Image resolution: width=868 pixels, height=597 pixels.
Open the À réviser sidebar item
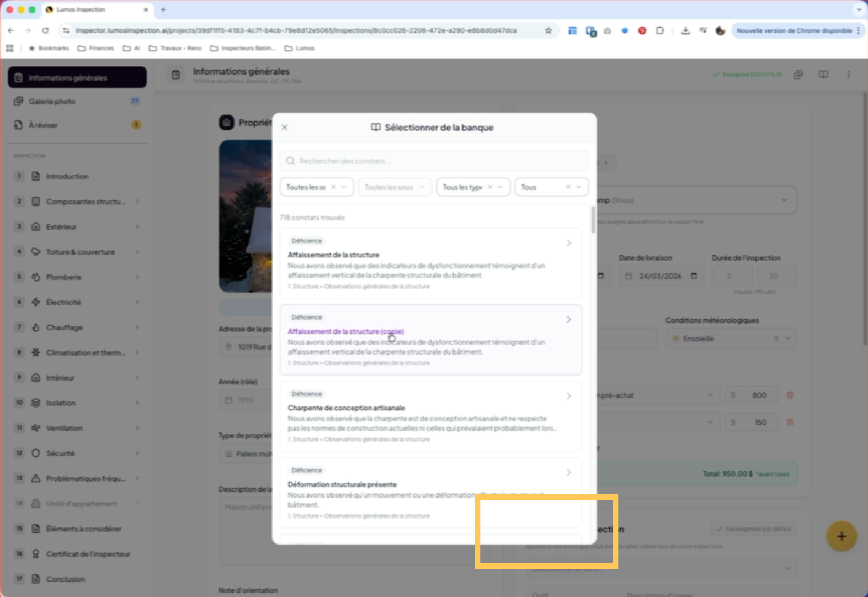[44, 125]
